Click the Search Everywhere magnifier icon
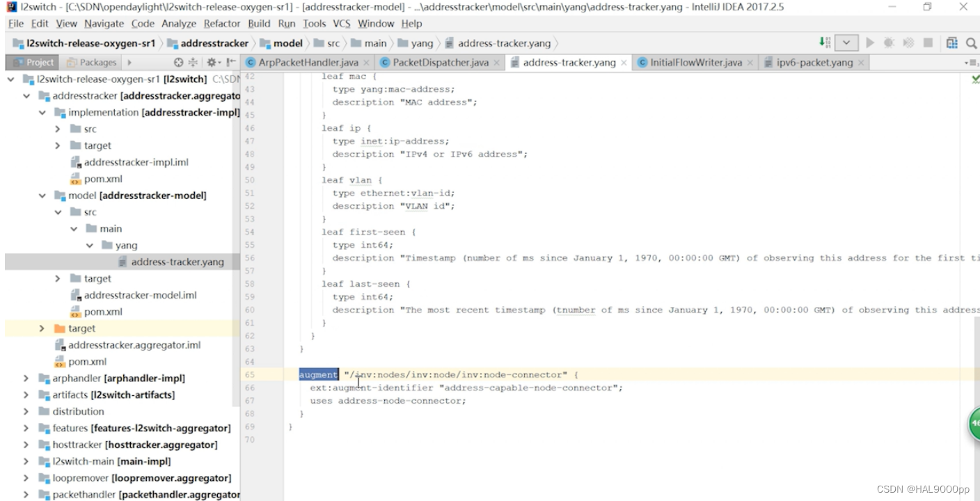Screen dimensions: 980x501 point(972,43)
